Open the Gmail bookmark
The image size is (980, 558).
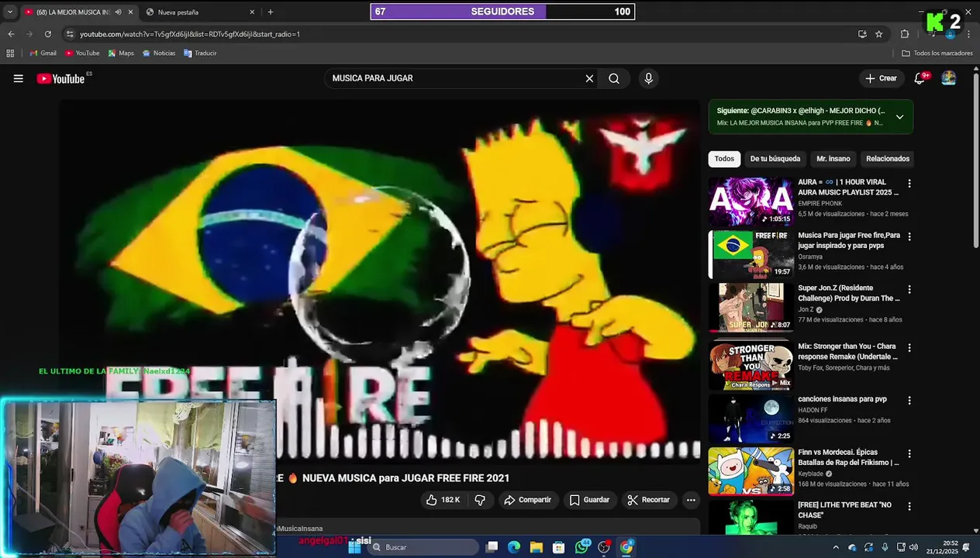pyautogui.click(x=43, y=53)
